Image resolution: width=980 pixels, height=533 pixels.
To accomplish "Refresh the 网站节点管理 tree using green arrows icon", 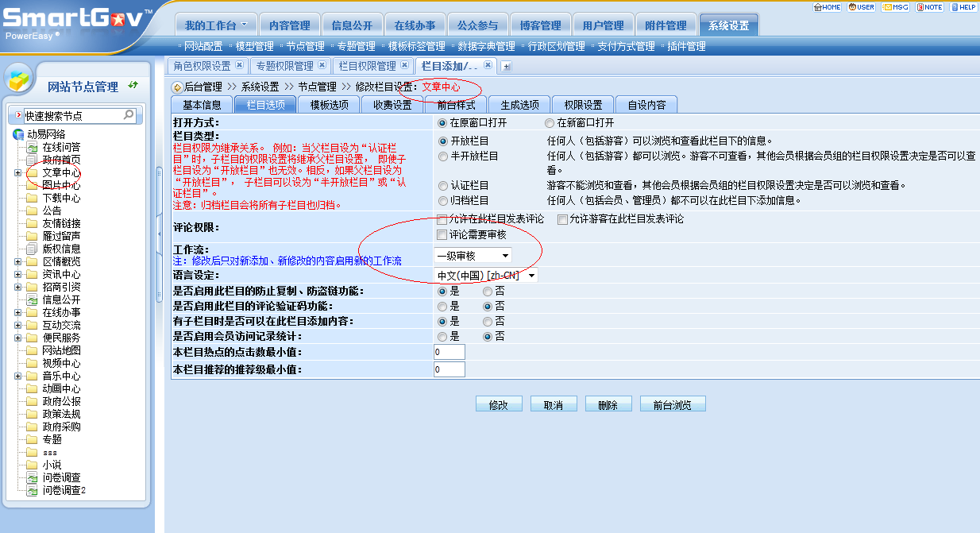I will tap(133, 86).
